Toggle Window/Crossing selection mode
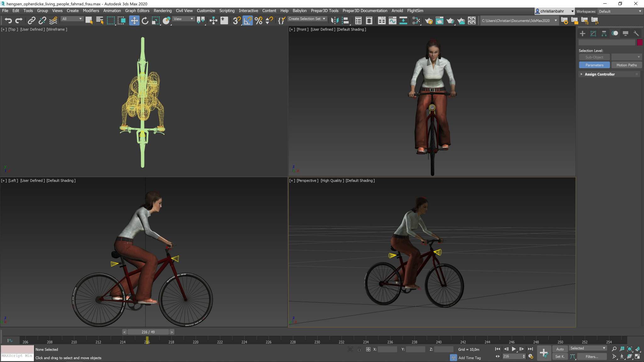 point(121,21)
